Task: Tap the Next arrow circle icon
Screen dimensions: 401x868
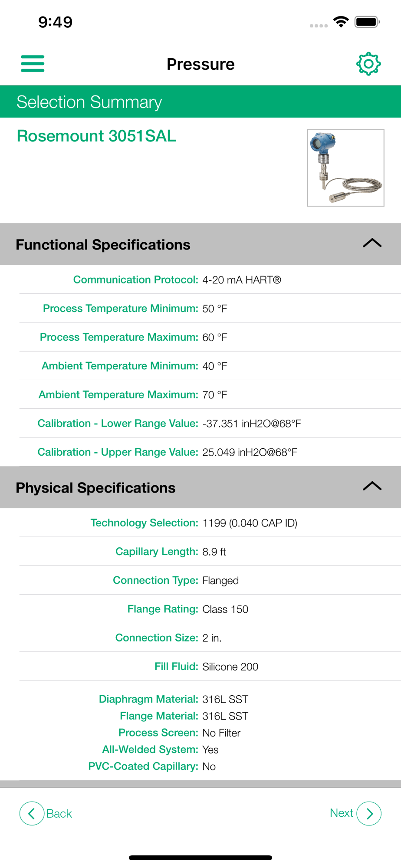Action: (369, 813)
